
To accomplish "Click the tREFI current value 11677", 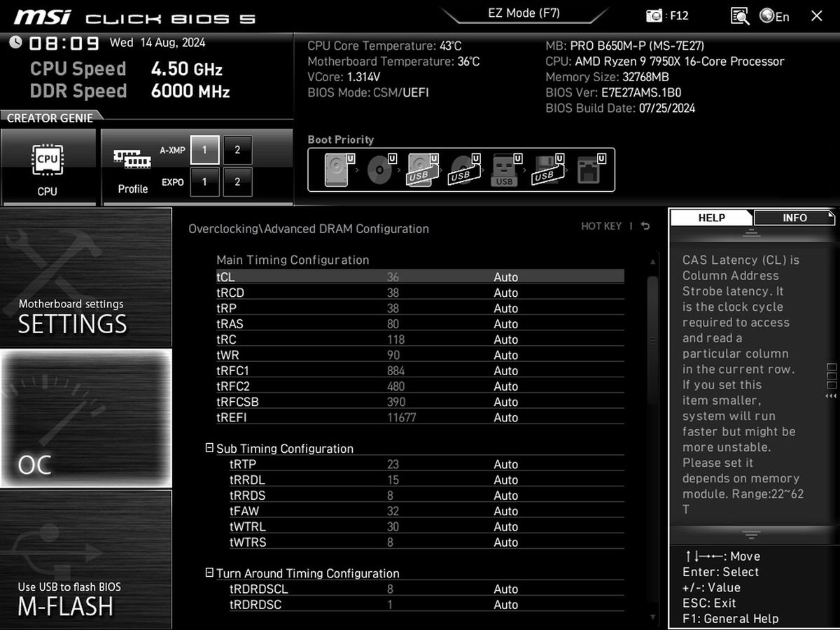I will pos(402,418).
